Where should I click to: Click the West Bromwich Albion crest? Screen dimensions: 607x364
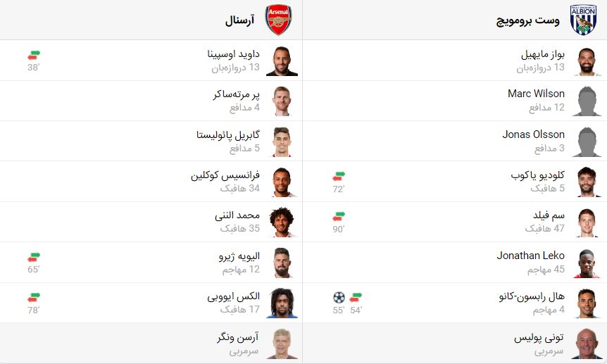coord(583,20)
